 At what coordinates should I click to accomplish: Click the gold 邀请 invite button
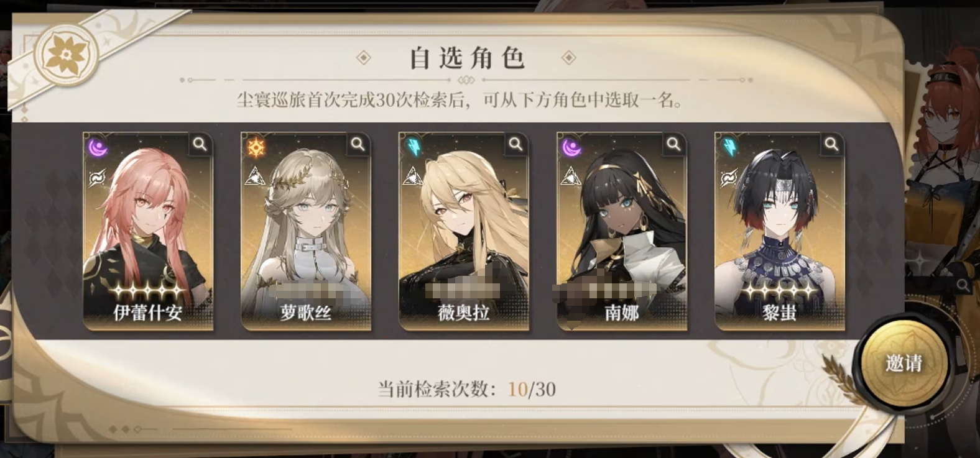(x=904, y=362)
